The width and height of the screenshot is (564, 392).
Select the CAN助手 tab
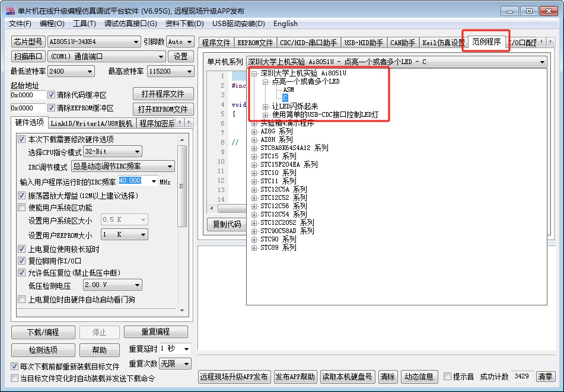(403, 43)
